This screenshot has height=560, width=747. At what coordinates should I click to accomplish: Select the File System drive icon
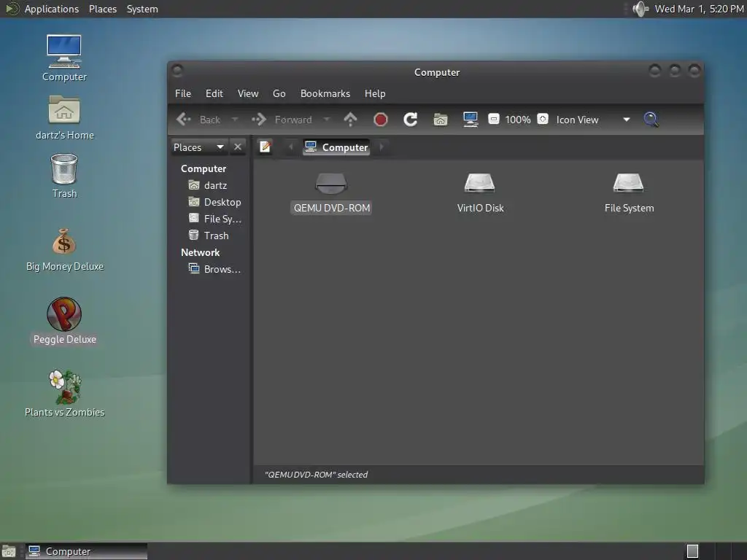point(629,183)
